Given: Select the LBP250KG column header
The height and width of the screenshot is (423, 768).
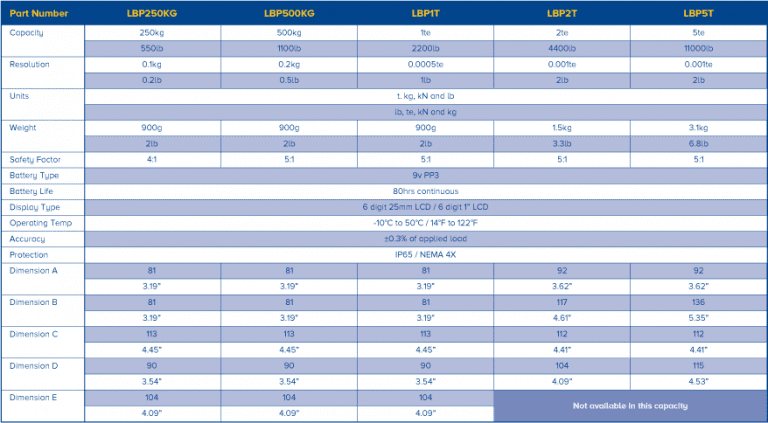Looking at the screenshot, I should [x=153, y=13].
